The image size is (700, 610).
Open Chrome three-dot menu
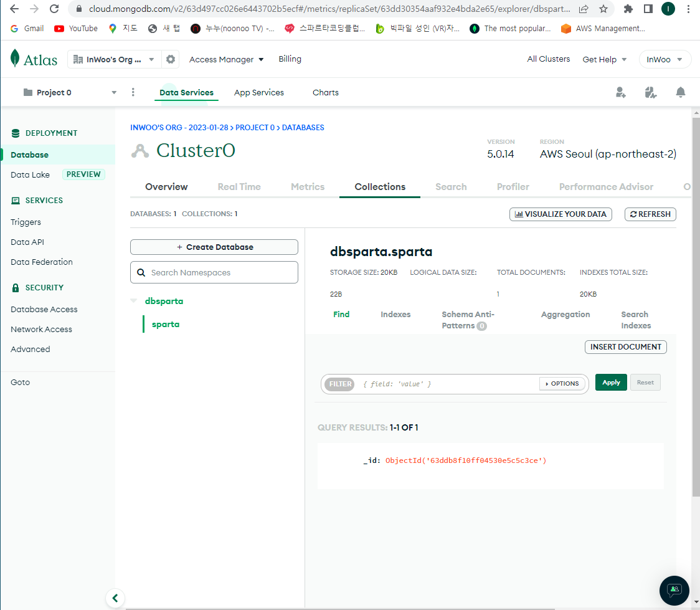(x=688, y=9)
